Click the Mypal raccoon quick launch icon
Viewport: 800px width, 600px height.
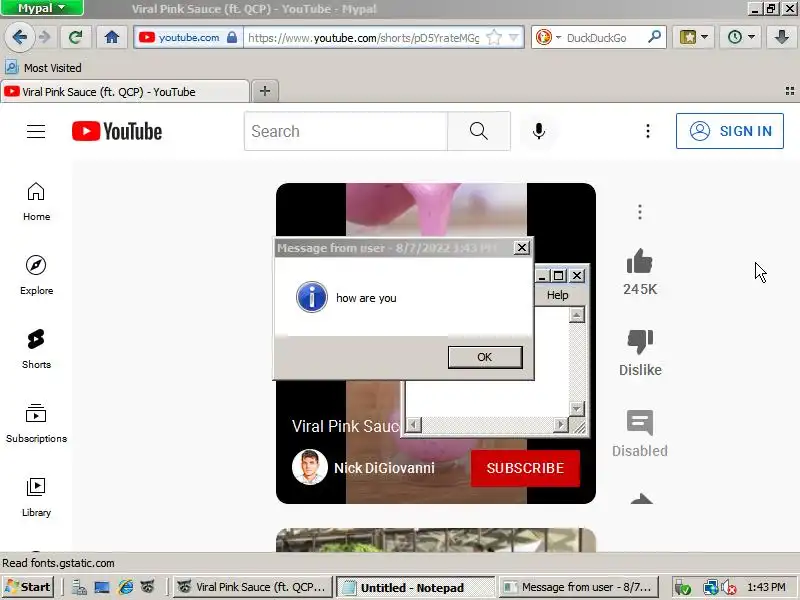(147, 587)
